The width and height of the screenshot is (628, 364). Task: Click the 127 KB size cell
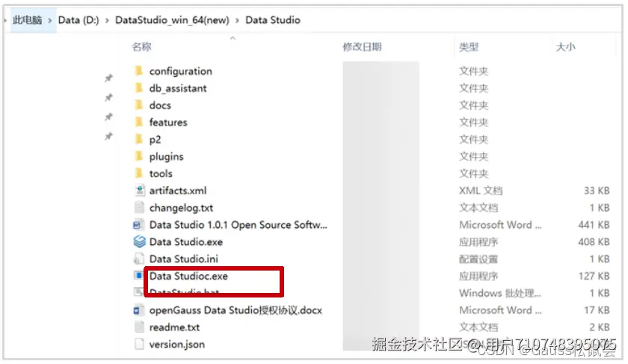594,276
